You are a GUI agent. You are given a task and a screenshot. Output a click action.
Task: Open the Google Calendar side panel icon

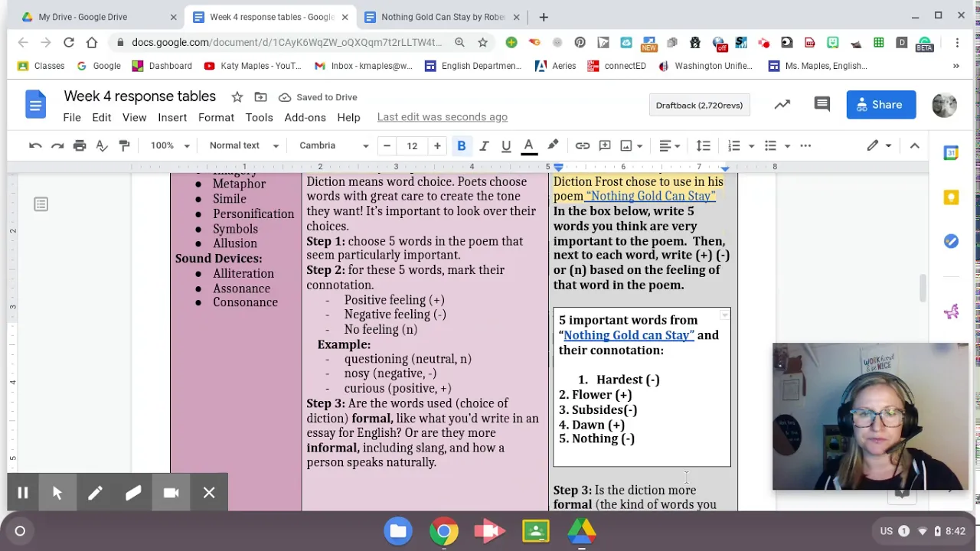[951, 153]
